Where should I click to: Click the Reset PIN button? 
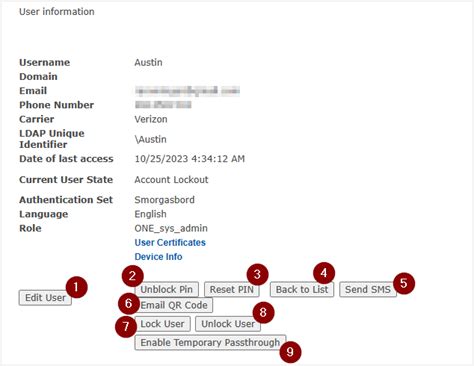point(231,289)
